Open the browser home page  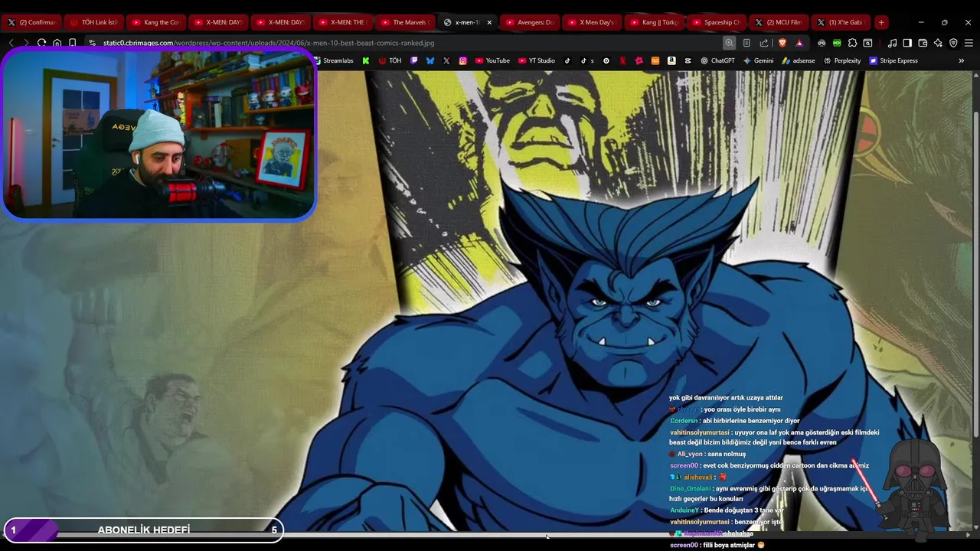point(57,43)
